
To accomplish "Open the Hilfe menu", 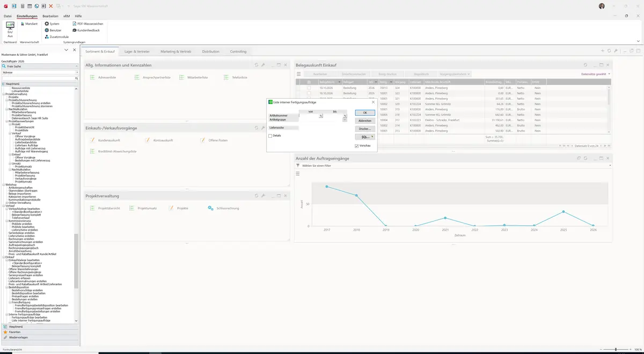I will 78,16.
